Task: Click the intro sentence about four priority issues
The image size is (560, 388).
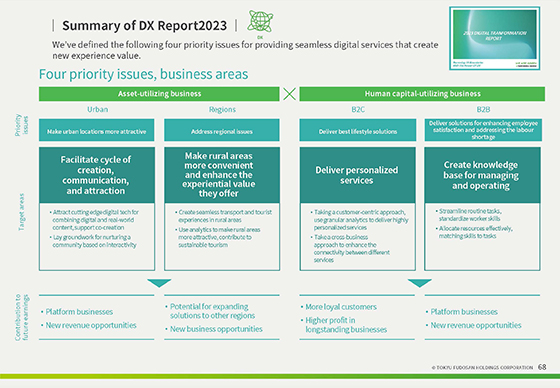Action: coord(245,50)
